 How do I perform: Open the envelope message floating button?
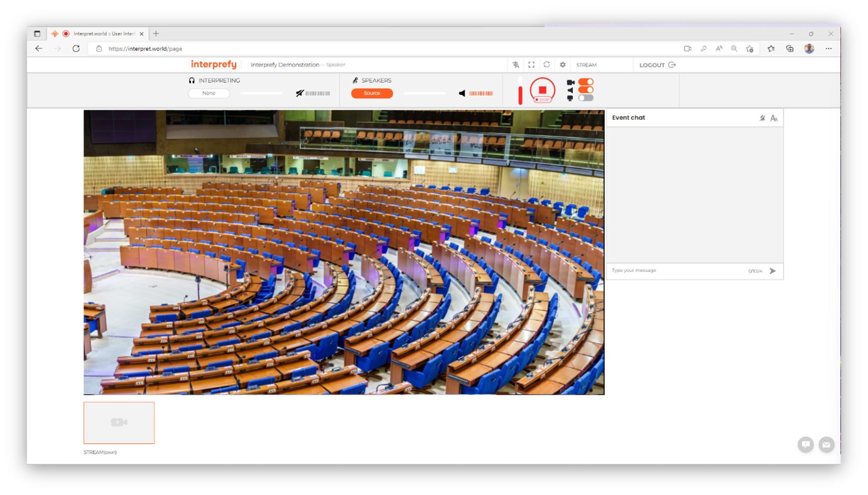[x=826, y=444]
